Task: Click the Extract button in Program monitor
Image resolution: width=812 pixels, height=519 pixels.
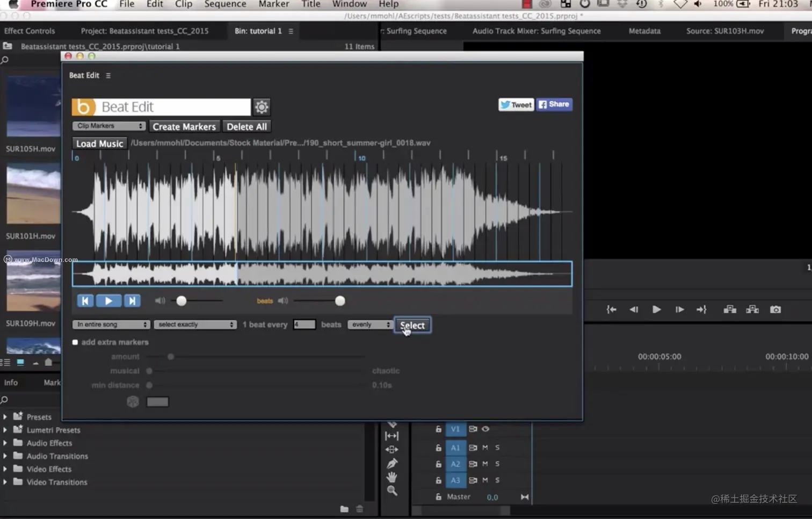Action: pyautogui.click(x=752, y=309)
